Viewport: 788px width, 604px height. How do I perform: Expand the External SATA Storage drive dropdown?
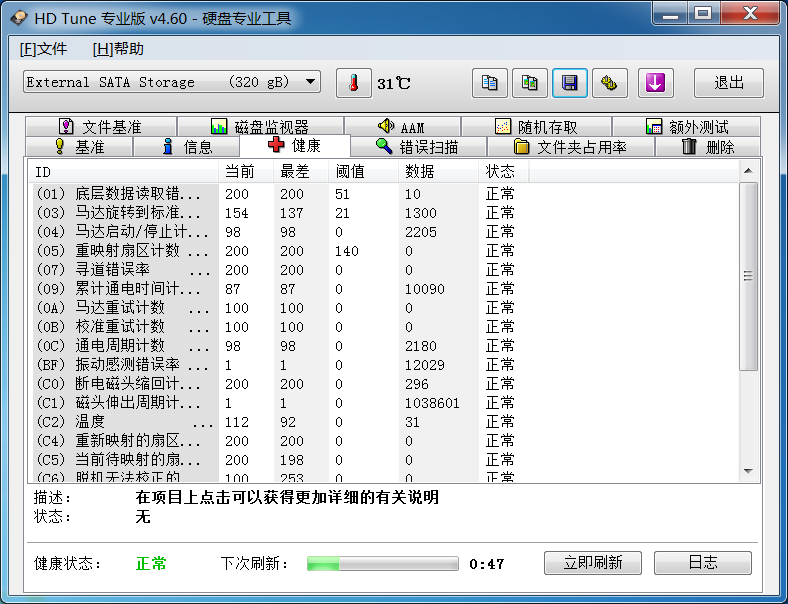tap(311, 82)
